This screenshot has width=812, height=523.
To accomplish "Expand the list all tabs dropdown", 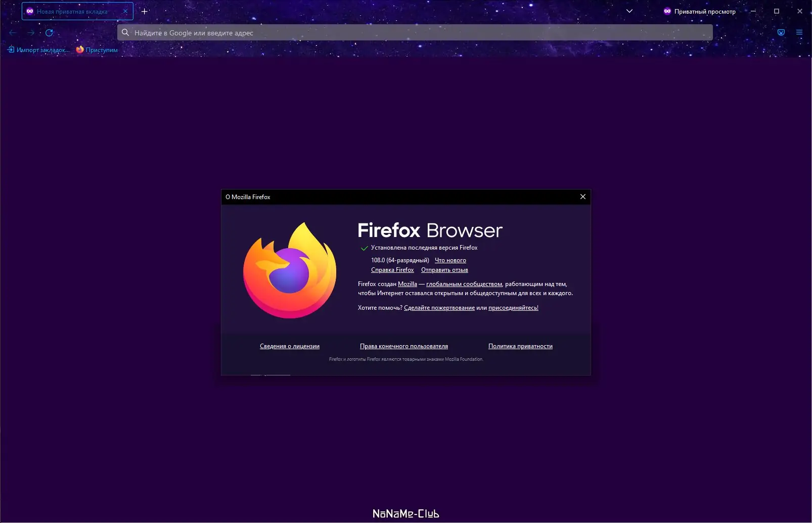I will pos(629,11).
